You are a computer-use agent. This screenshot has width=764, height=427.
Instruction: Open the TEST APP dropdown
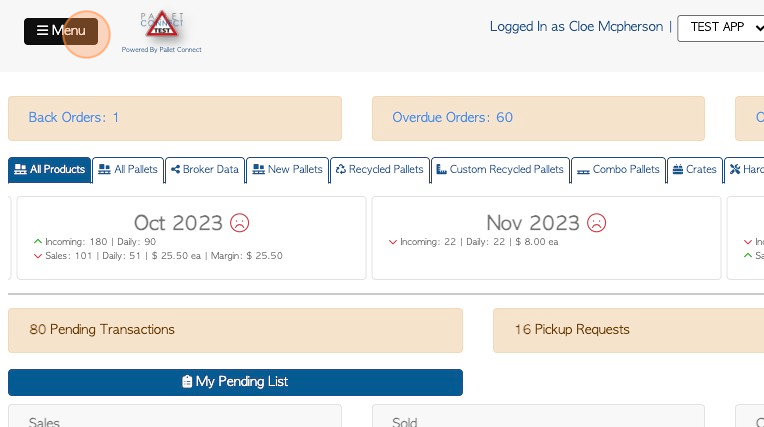[720, 28]
